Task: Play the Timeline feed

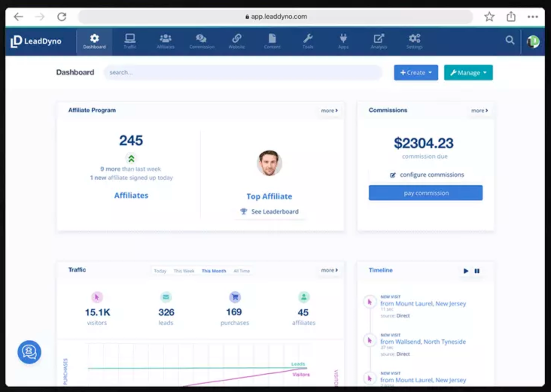Action: coord(466,271)
